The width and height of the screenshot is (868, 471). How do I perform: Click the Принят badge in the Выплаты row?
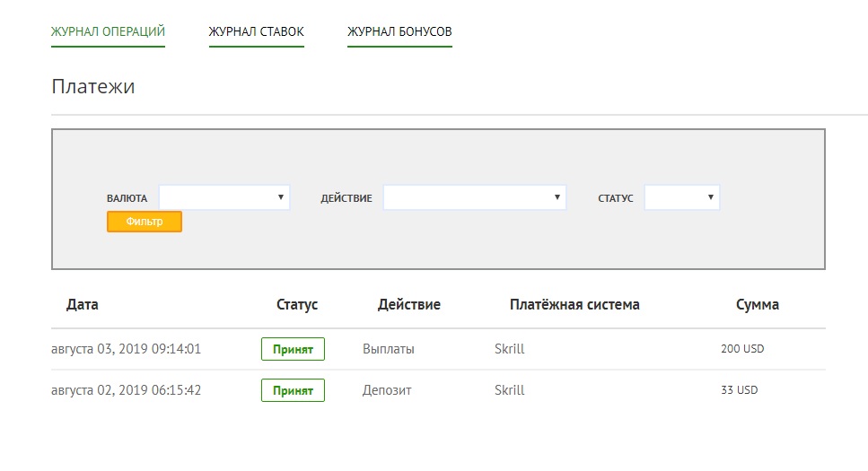293,349
